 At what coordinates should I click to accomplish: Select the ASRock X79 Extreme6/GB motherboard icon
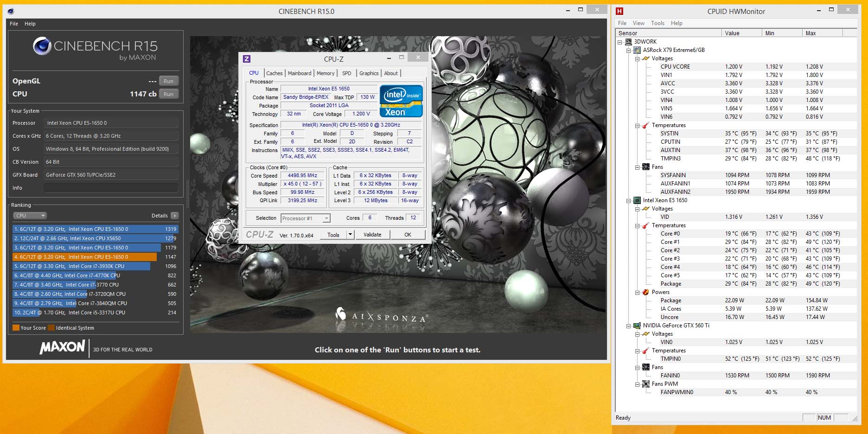click(x=637, y=50)
